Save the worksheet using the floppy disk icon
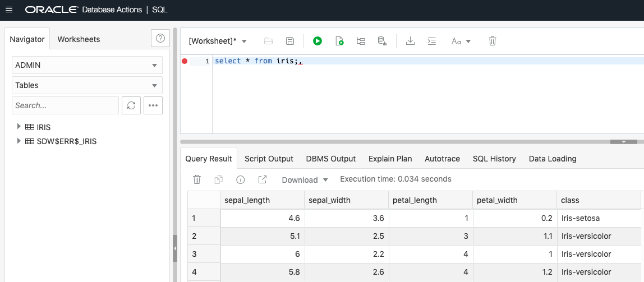 [290, 41]
